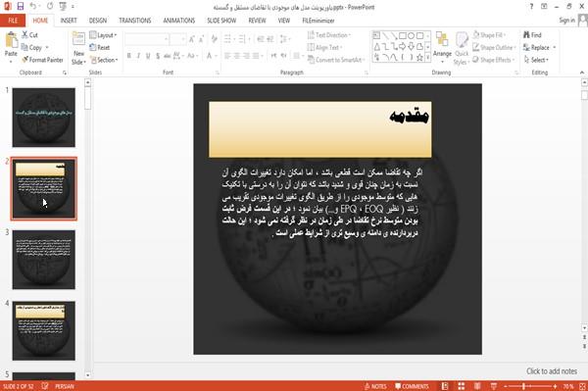Open Reading View from status bar
Screen dimensions: 588x391
click(x=477, y=386)
